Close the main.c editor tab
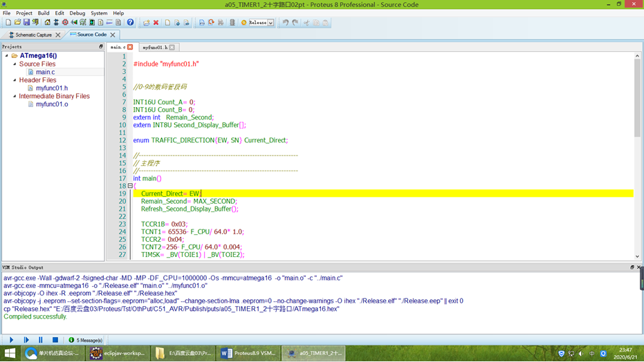The width and height of the screenshot is (644, 362). (x=130, y=47)
